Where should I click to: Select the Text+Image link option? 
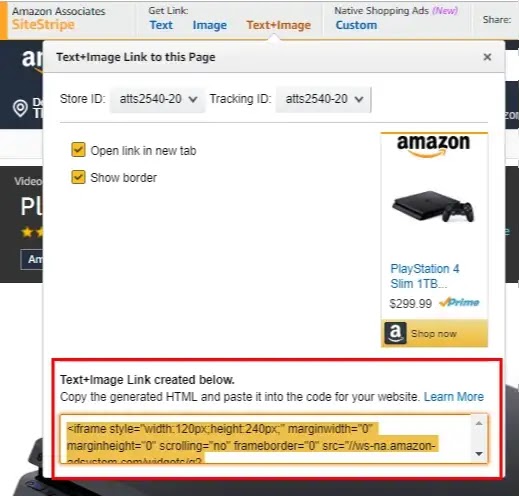tap(279, 25)
